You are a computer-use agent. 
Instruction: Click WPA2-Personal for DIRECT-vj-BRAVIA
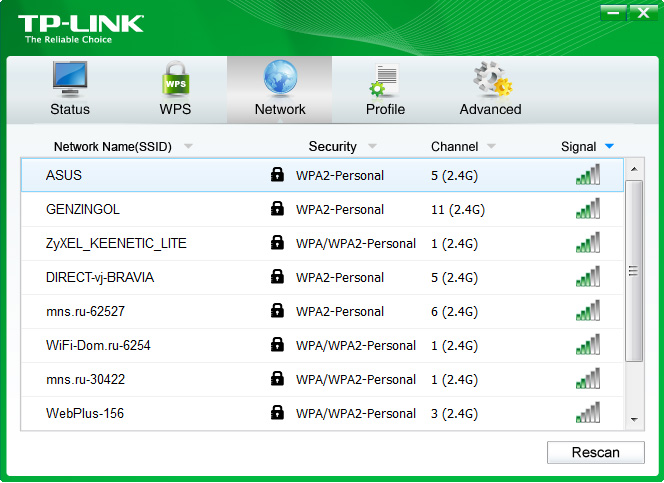click(x=340, y=278)
